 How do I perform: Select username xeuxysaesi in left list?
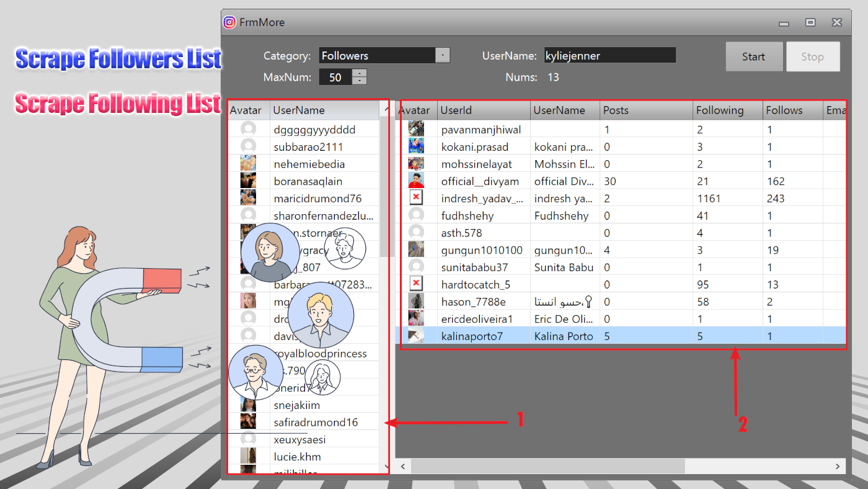point(299,440)
